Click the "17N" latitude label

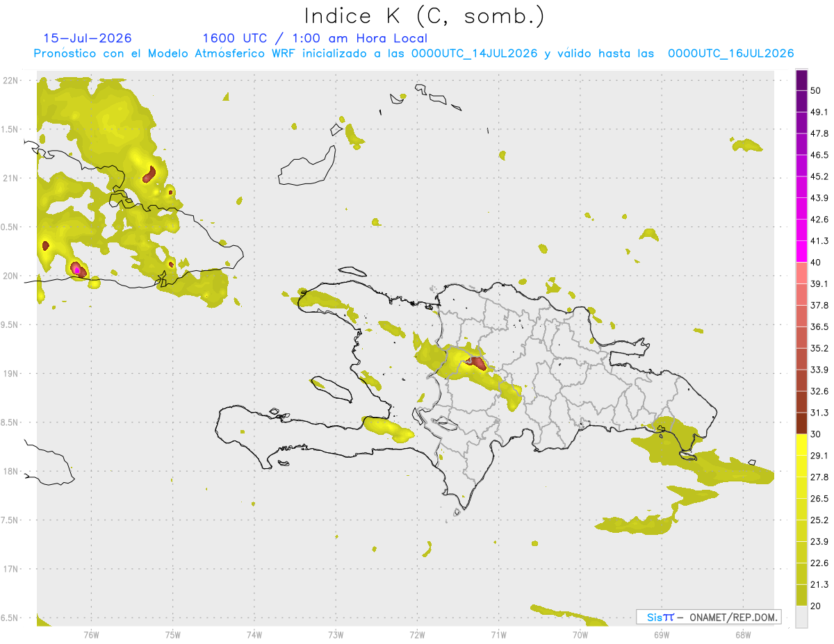click(12, 569)
